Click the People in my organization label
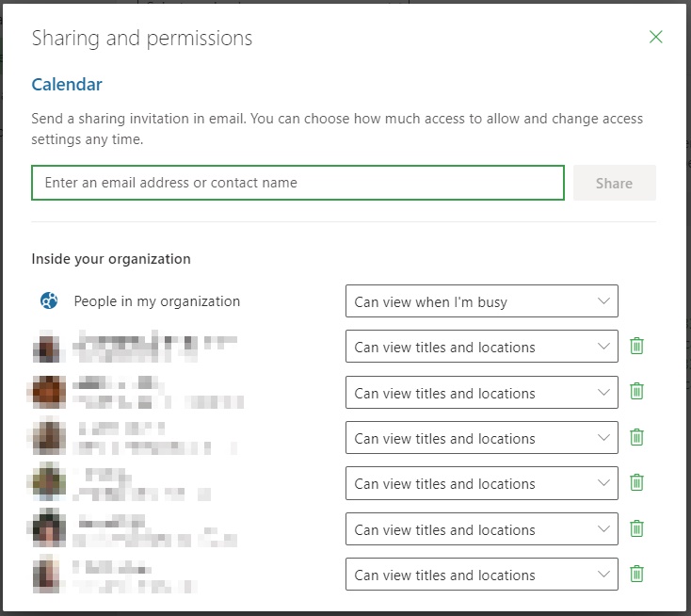691x616 pixels. click(157, 301)
